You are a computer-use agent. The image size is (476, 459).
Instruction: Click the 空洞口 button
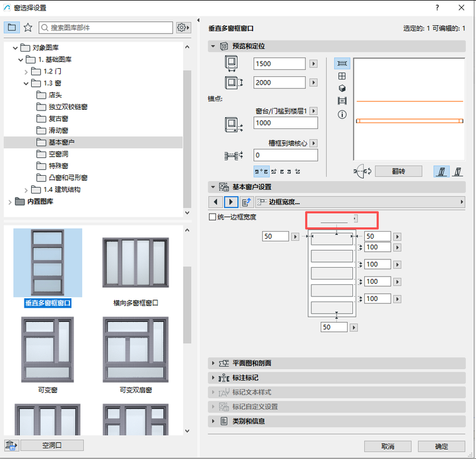coord(52,445)
